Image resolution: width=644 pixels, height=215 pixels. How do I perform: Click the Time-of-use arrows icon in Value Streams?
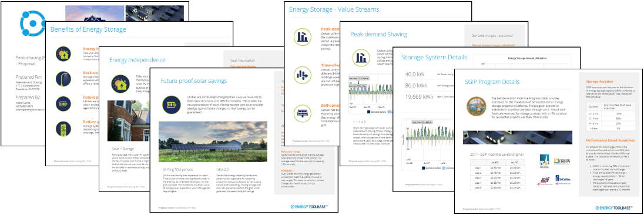click(x=303, y=75)
